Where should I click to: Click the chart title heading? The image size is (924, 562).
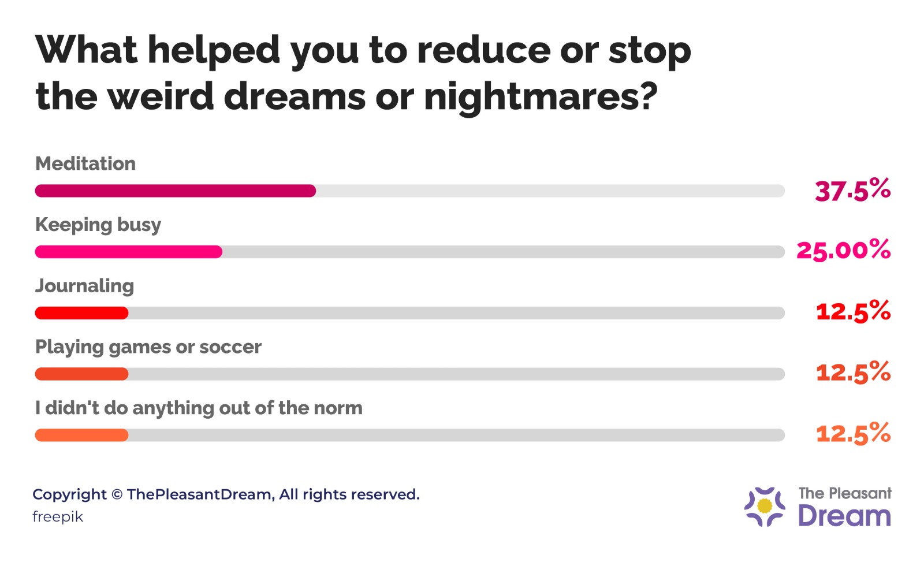pyautogui.click(x=363, y=72)
